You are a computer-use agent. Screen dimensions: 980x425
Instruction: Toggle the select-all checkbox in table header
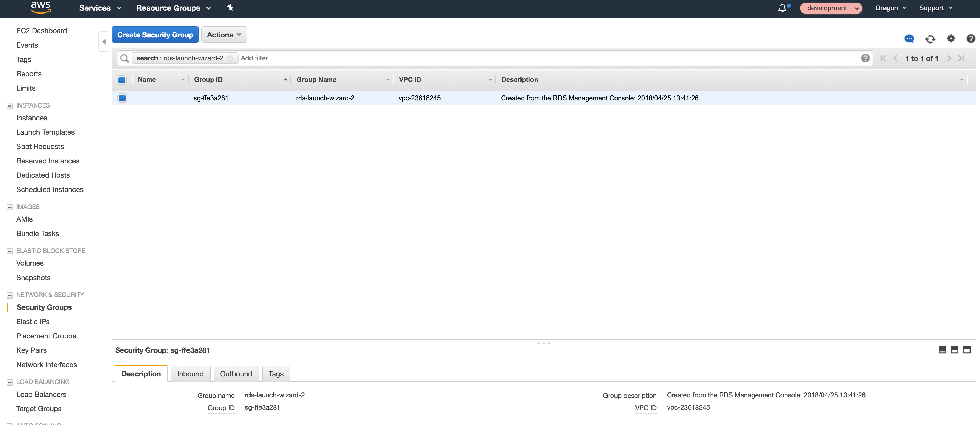(x=122, y=80)
